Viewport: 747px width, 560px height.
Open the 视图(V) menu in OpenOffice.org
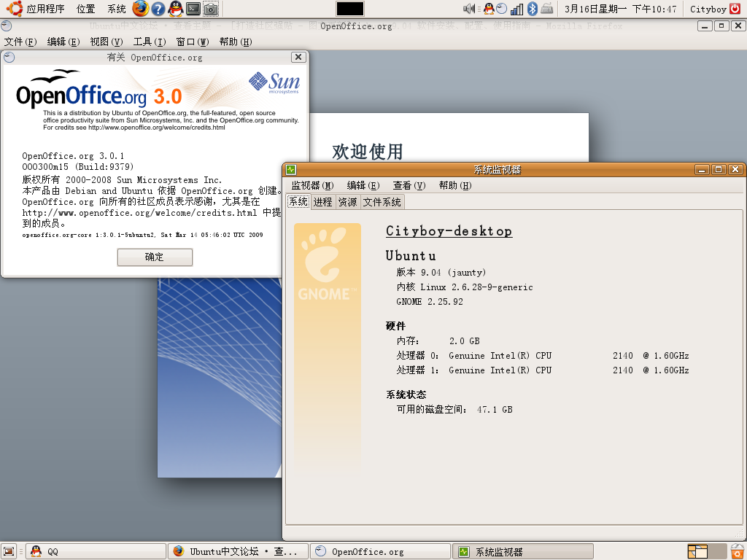(107, 42)
